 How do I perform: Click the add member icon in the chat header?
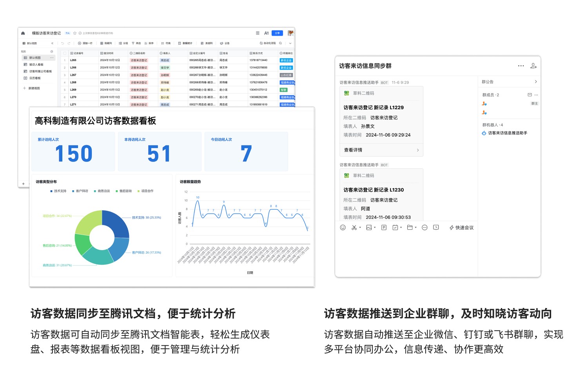(x=534, y=66)
